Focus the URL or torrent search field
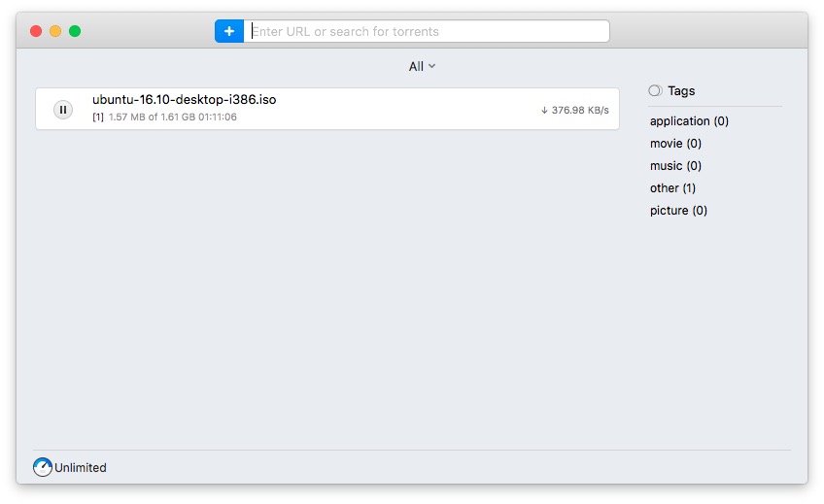This screenshot has height=504, width=824. (428, 31)
